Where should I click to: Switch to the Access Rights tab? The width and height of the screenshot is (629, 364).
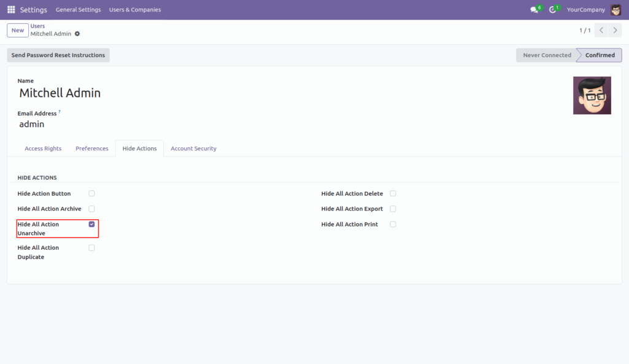pyautogui.click(x=43, y=148)
